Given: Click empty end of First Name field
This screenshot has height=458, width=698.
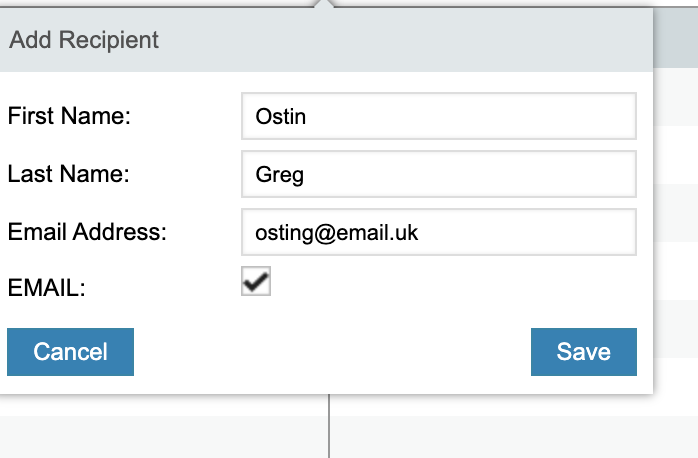Looking at the screenshot, I should 560,116.
